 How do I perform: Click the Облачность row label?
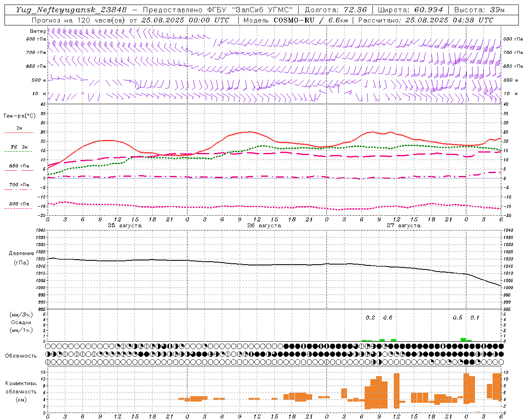point(21,356)
